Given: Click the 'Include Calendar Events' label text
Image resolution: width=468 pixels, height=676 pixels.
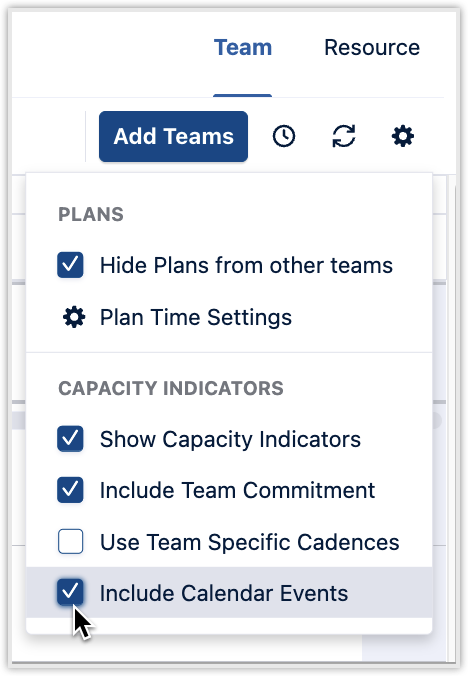Looking at the screenshot, I should click(x=224, y=593).
